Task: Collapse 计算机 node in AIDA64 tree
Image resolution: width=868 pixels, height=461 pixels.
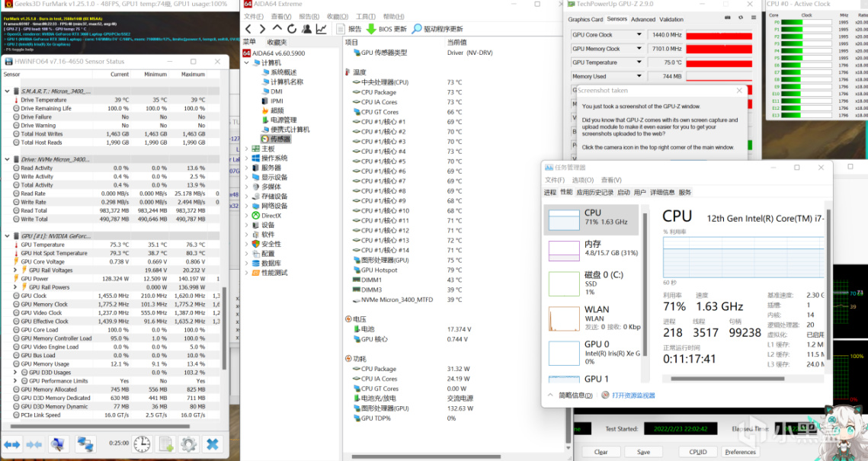Action: (x=247, y=62)
